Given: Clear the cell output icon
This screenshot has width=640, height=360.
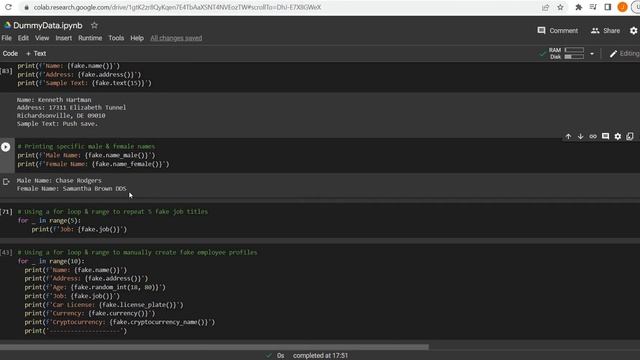Looking at the screenshot, I should point(6,182).
